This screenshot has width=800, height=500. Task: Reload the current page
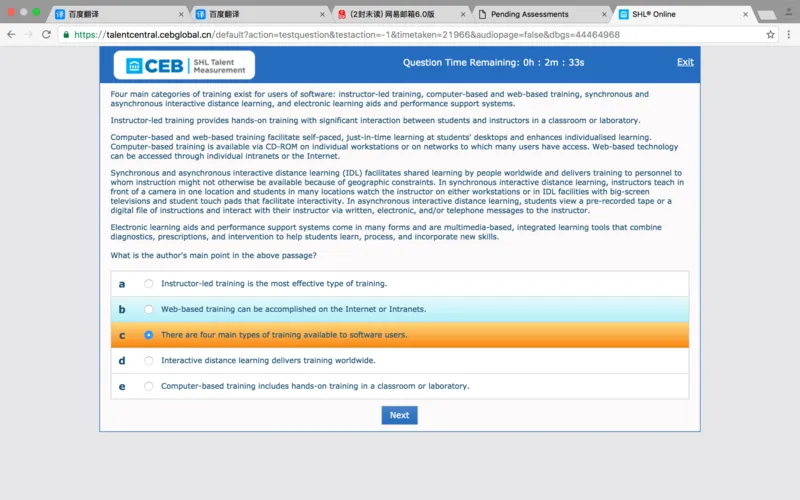pos(46,34)
